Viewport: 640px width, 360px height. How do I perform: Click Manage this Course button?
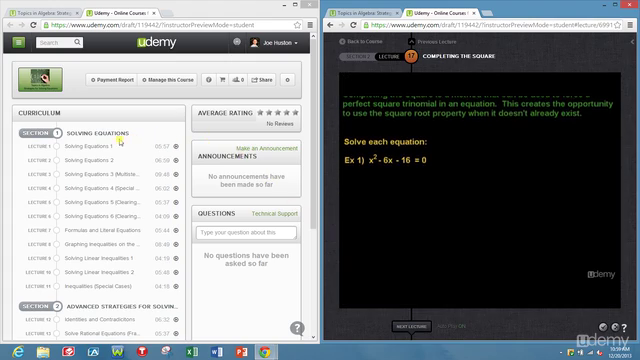click(x=168, y=80)
